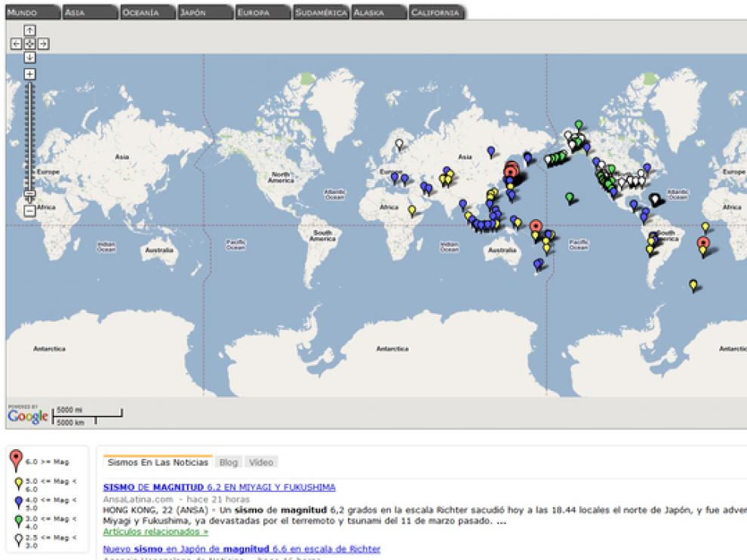Click the topmost green marker over Alaska
Viewport: 747px width, 560px height.
coord(578,125)
